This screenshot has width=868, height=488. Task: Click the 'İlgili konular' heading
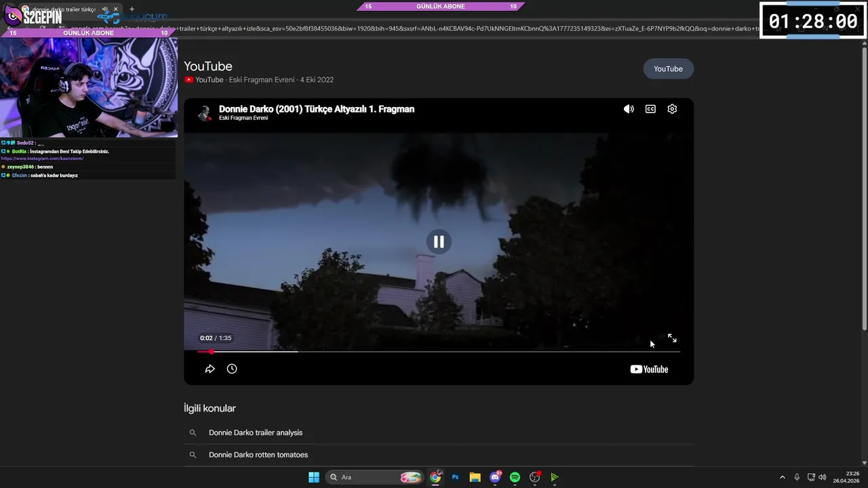(210, 408)
